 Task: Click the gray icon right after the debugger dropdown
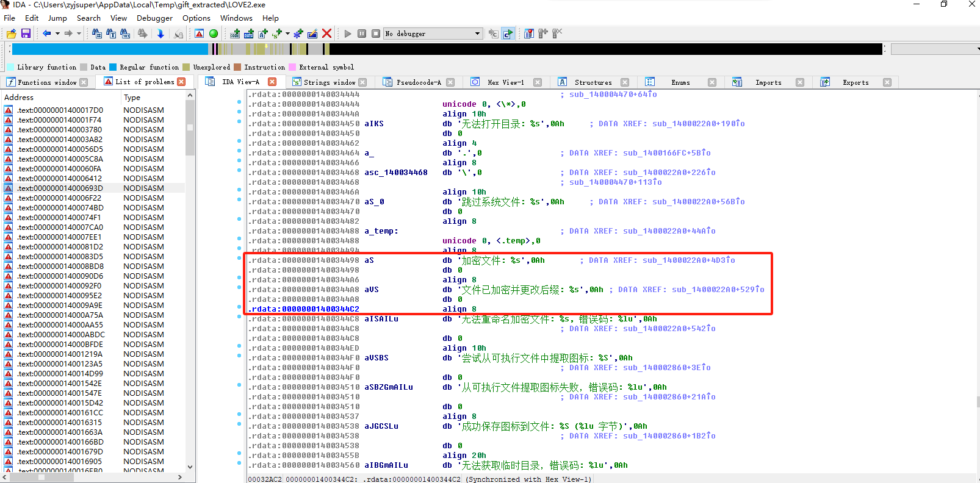pos(493,34)
